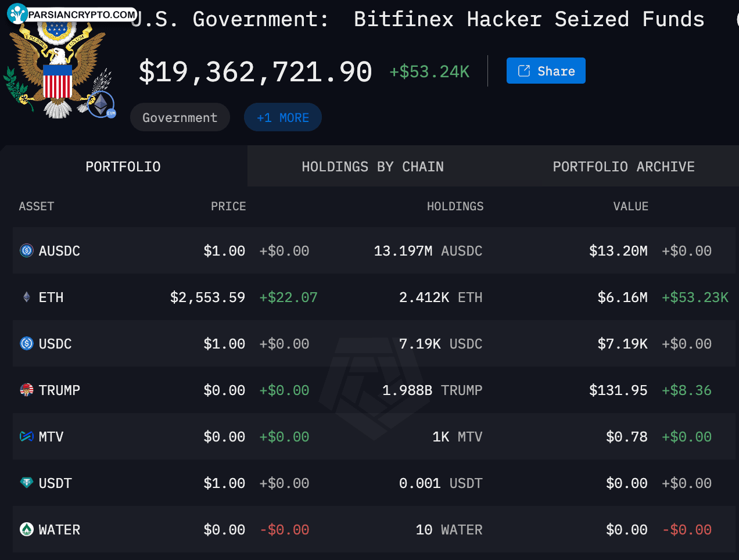
Task: Sort by the PRICE column header
Action: coord(228,206)
